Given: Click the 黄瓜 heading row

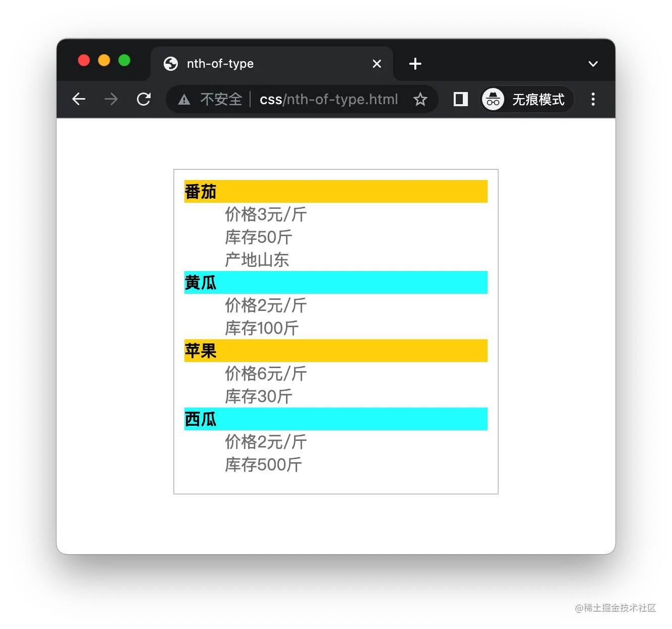Looking at the screenshot, I should click(x=336, y=283).
